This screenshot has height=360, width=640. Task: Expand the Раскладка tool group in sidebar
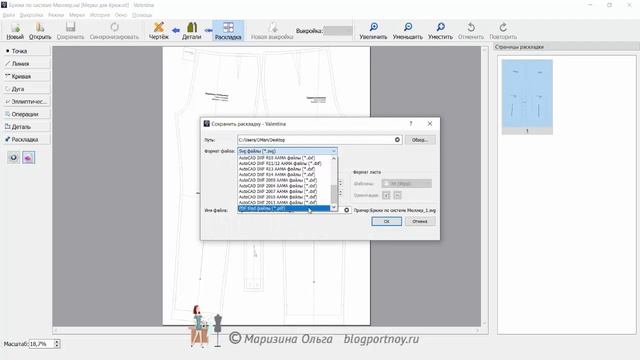27,140
